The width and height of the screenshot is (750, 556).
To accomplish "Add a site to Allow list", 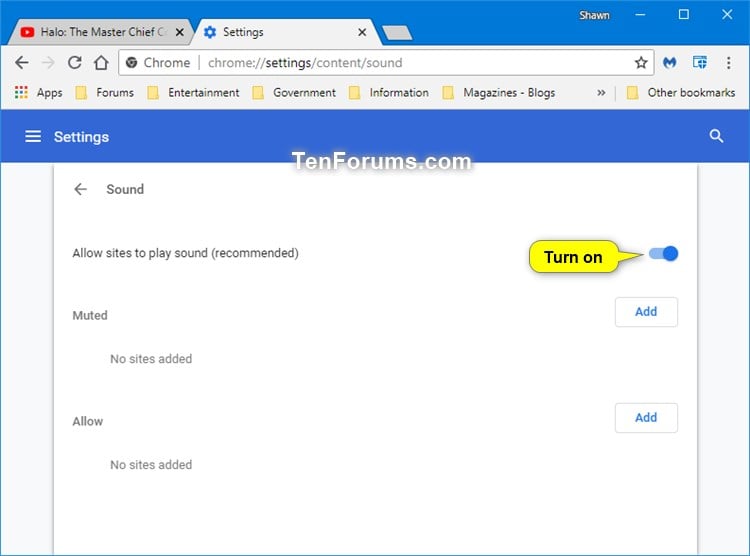I will tap(646, 418).
